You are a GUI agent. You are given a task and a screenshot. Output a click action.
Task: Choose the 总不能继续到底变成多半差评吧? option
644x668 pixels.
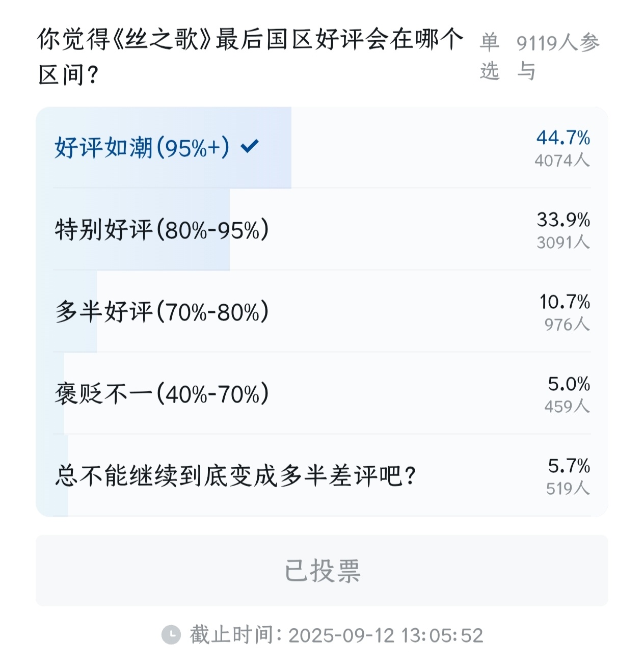pos(235,476)
